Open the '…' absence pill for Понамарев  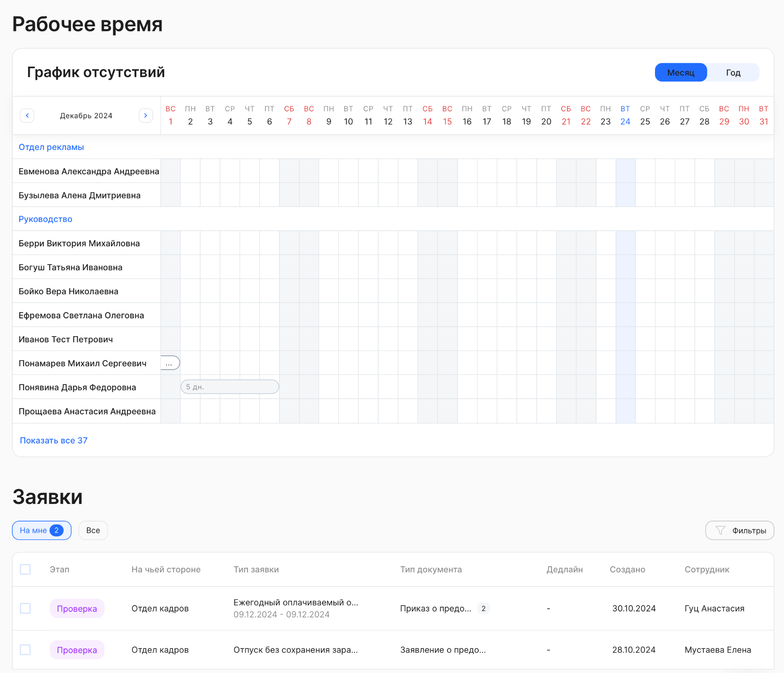[170, 363]
